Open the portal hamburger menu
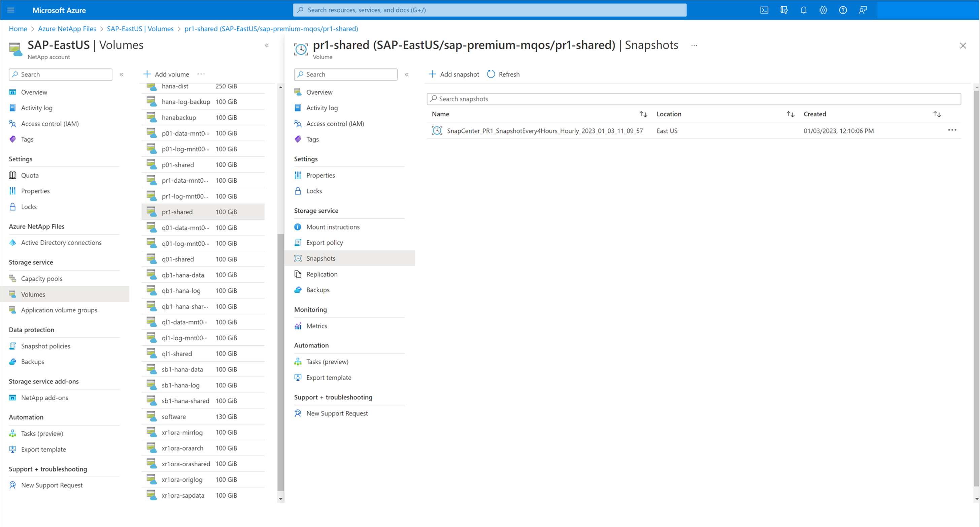Viewport: 980px width, 527px height. pyautogui.click(x=11, y=10)
